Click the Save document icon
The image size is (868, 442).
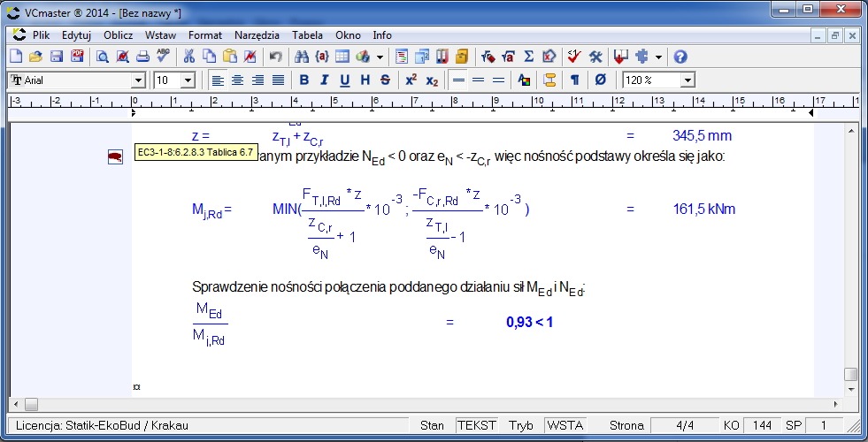pos(56,57)
